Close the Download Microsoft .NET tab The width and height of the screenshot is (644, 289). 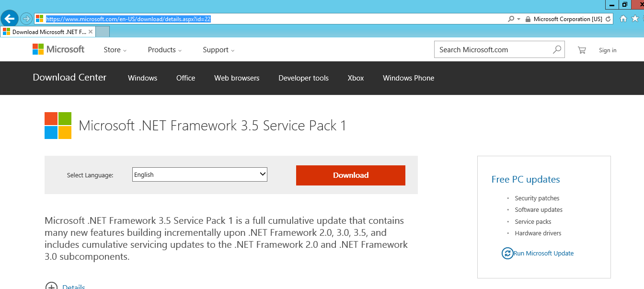[x=91, y=32]
